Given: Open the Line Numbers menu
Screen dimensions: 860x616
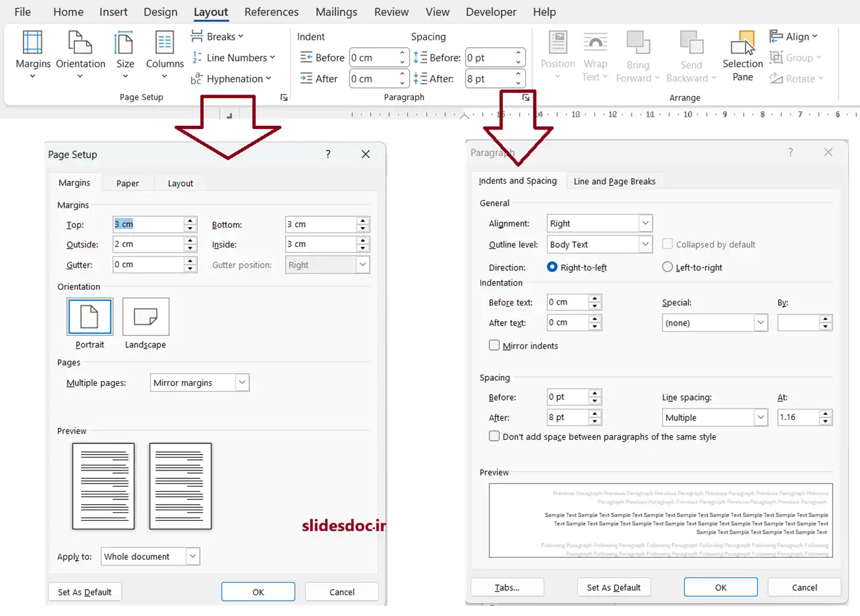Looking at the screenshot, I should pyautogui.click(x=233, y=58).
